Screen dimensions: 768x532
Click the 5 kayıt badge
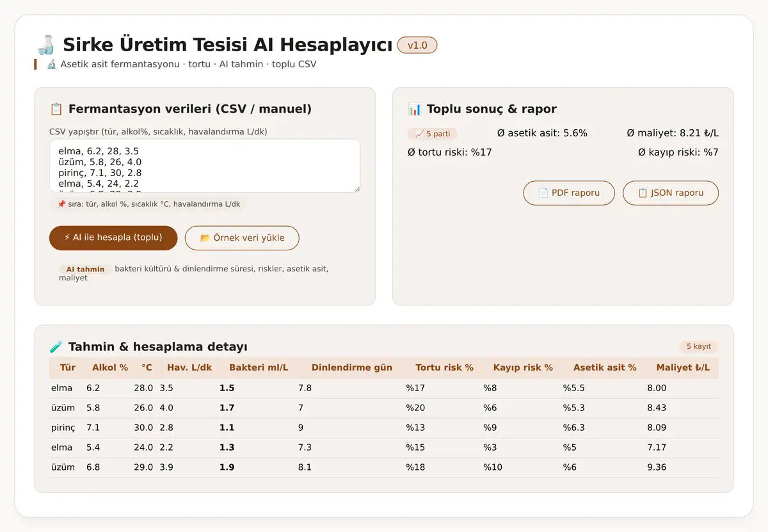[699, 346]
